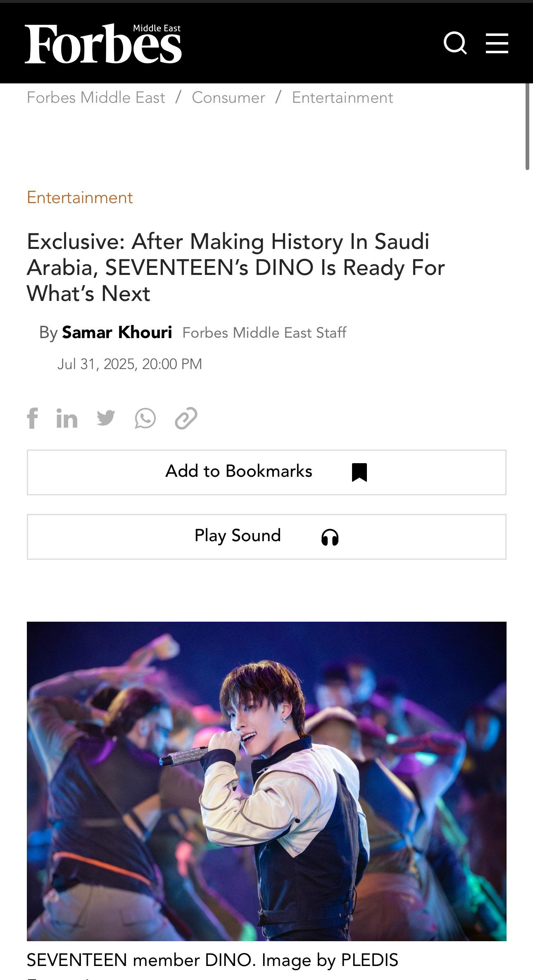Share article via WhatsApp

[x=145, y=418]
